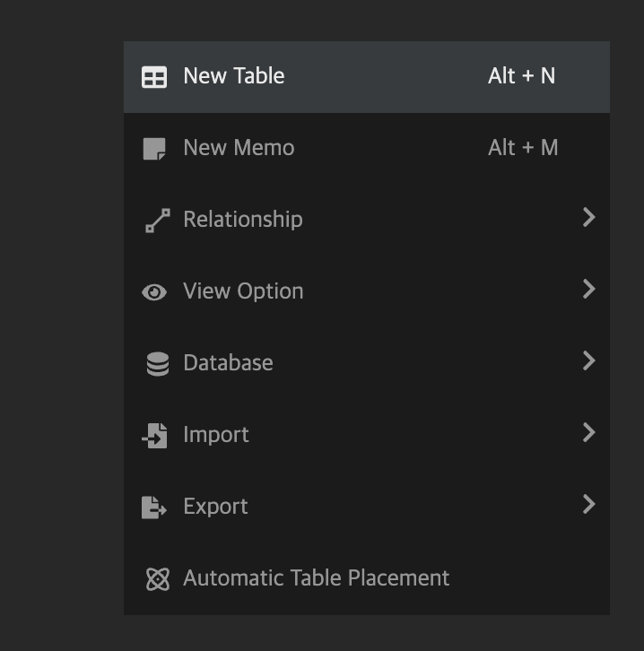Click the Database menu label text
Screen dimensions: 644x651
click(x=228, y=363)
